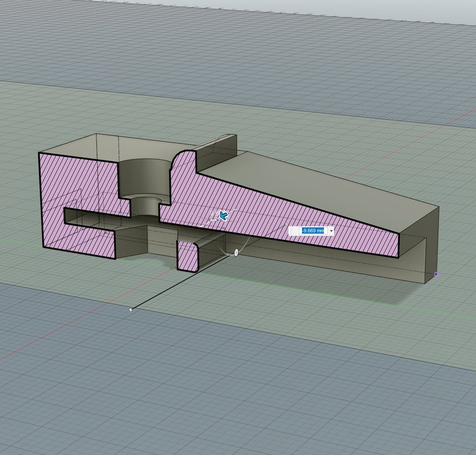The height and width of the screenshot is (455, 476).
Task: Select the purple point at the body's right corner
Action: 436,274
